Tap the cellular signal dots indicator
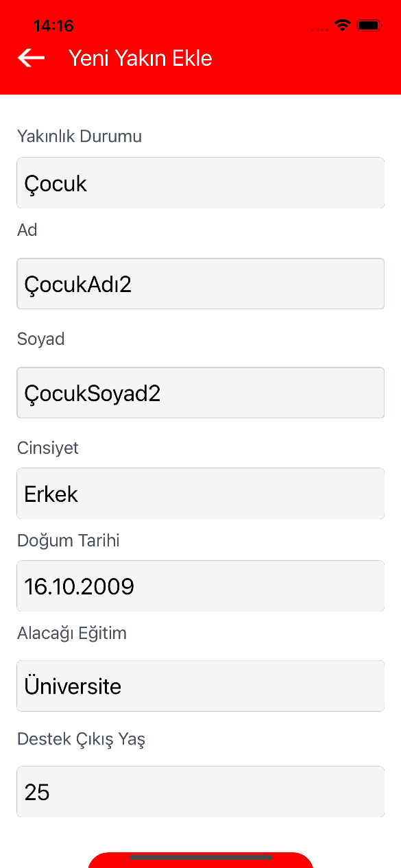Viewport: 401px width, 868px height. pos(319,29)
